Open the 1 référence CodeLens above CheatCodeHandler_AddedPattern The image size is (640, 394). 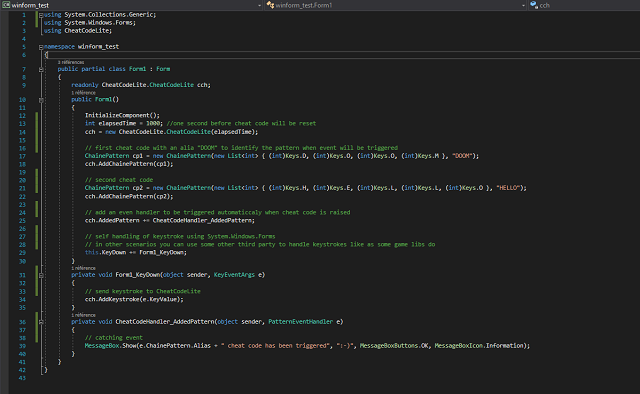tap(83, 315)
